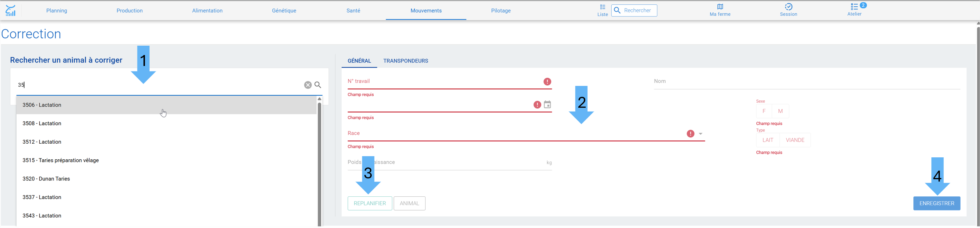The width and height of the screenshot is (980, 228).
Task: Select 3508 - Lactation suggestion
Action: pyautogui.click(x=166, y=123)
